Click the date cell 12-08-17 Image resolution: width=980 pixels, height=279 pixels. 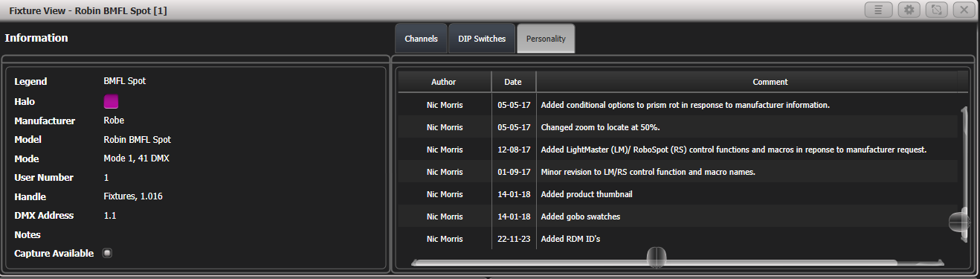pos(514,150)
